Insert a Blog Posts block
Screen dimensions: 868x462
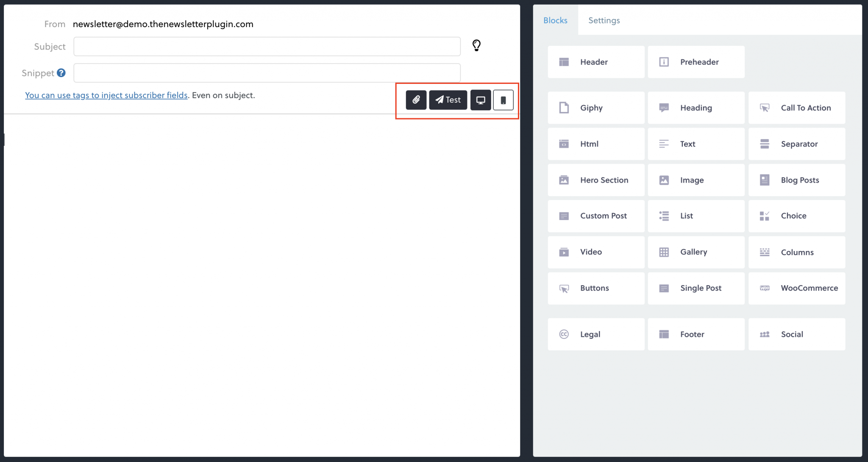coord(797,180)
